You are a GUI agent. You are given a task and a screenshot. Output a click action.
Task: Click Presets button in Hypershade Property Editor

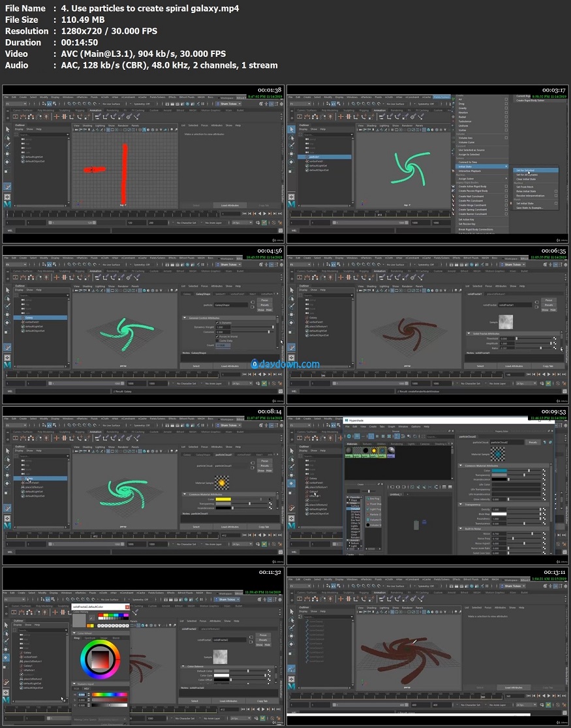533,443
